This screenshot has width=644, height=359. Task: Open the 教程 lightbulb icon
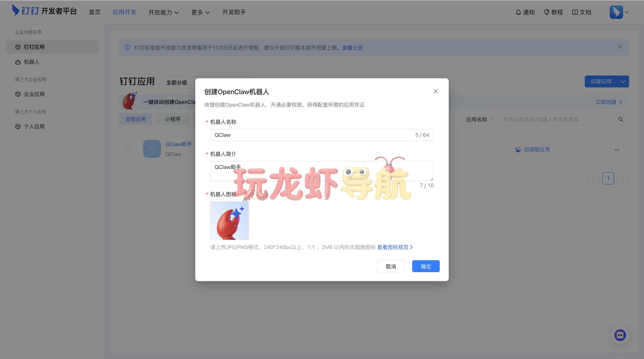(547, 12)
